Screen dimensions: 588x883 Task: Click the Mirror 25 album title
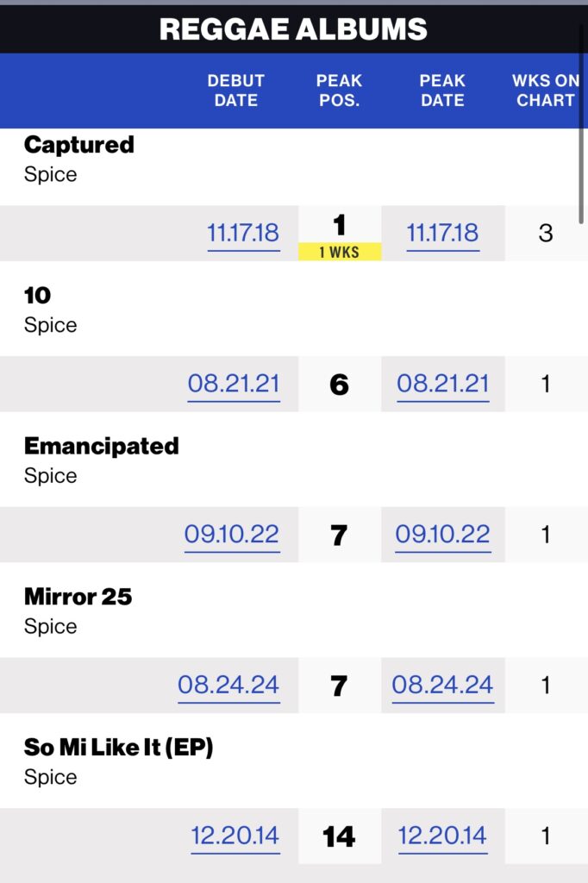point(78,597)
